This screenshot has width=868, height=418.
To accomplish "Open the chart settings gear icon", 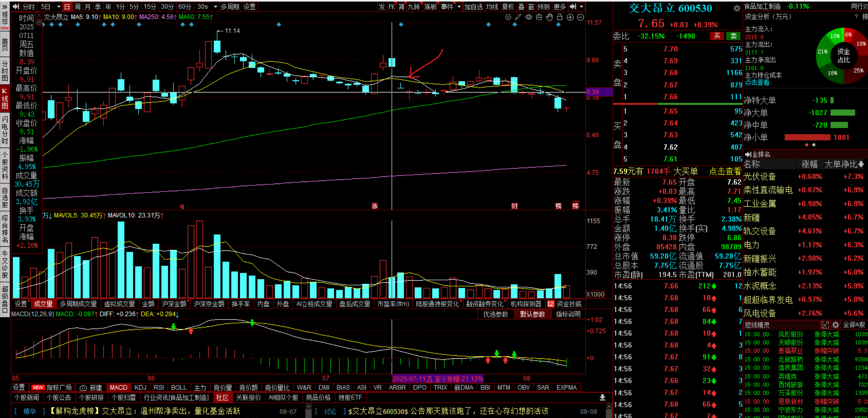I will (508, 17).
